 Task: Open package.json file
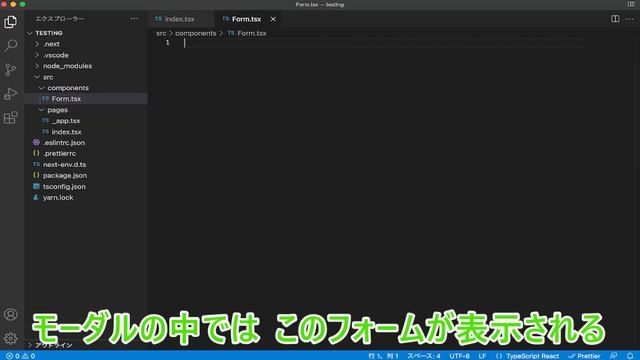[86, 176]
